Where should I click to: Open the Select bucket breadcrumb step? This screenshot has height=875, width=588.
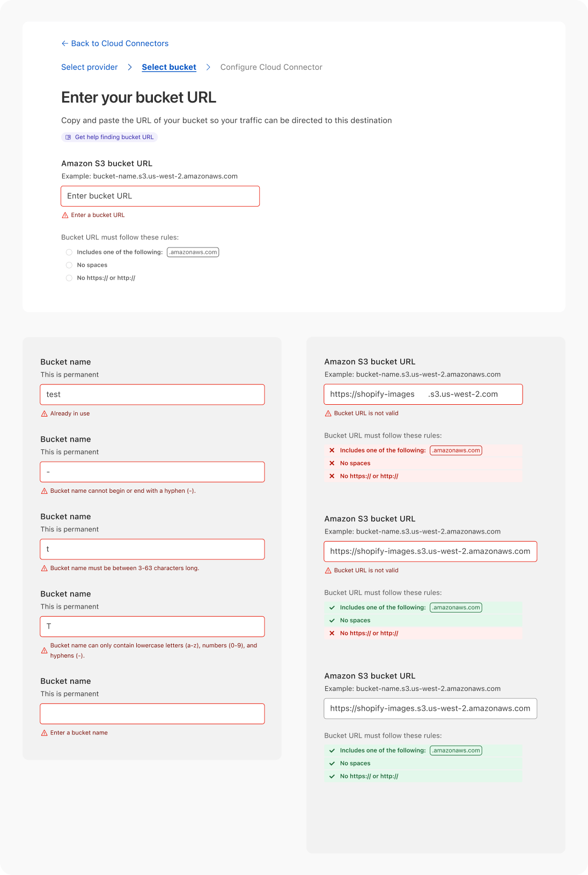pos(169,67)
